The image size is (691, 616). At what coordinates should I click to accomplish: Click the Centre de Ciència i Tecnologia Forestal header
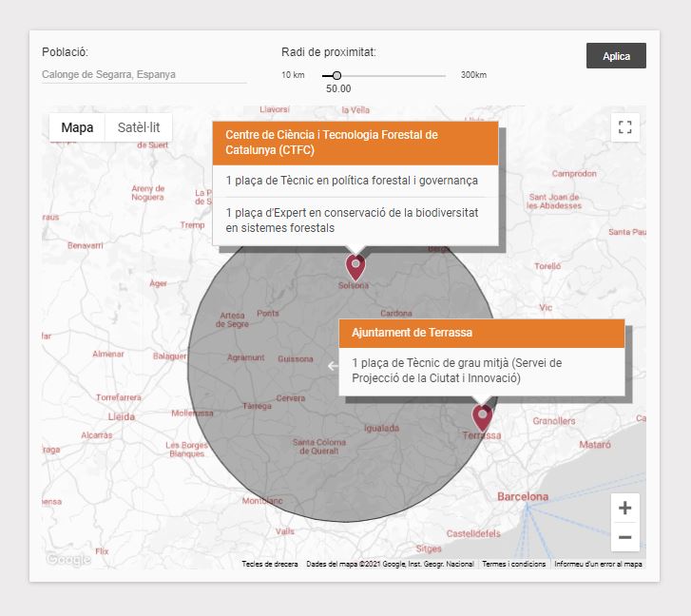355,143
